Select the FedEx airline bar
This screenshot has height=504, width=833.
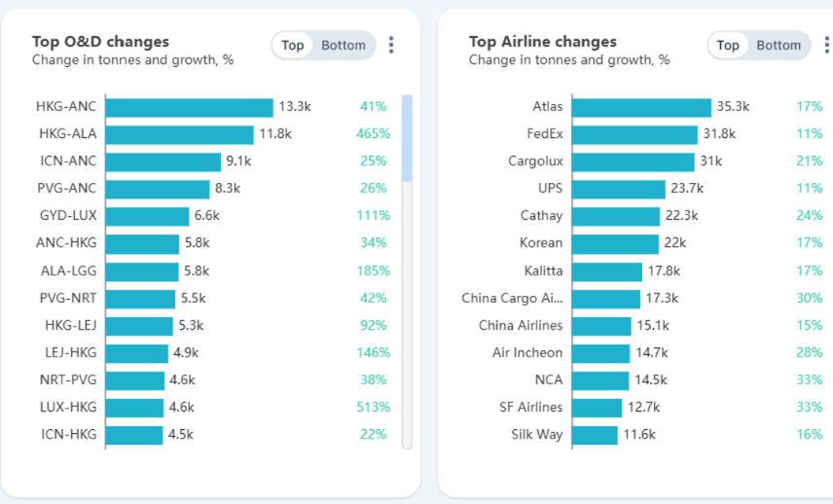coord(634,134)
